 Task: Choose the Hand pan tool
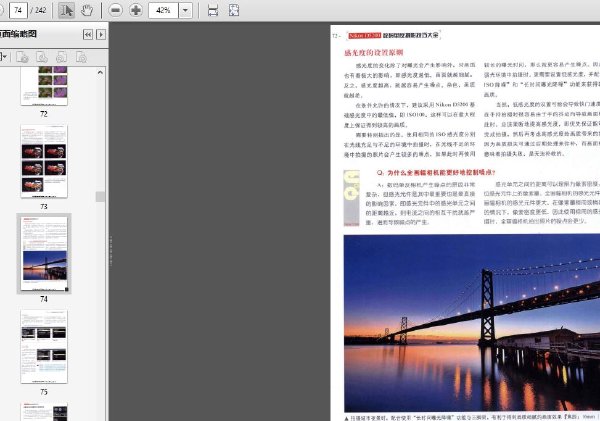[x=87, y=10]
